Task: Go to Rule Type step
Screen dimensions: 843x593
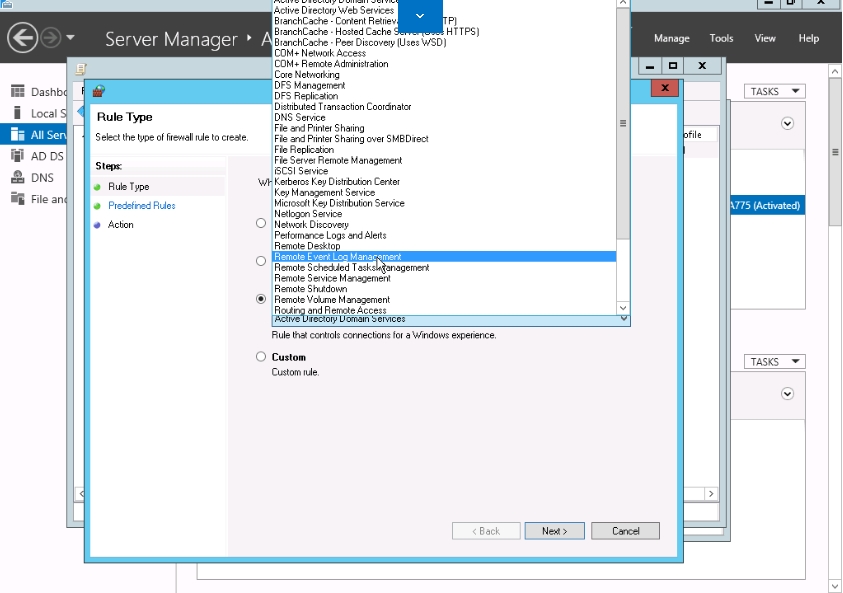Action: point(128,187)
